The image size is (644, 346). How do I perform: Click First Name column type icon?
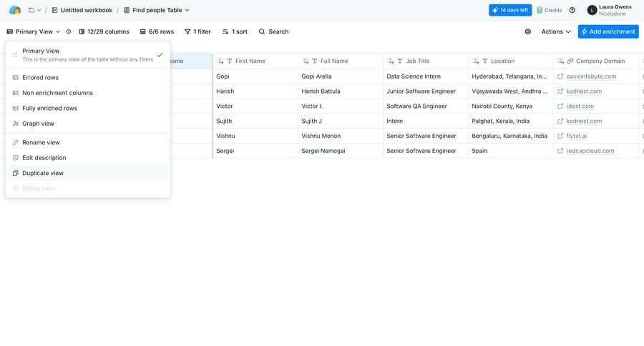[x=230, y=61]
